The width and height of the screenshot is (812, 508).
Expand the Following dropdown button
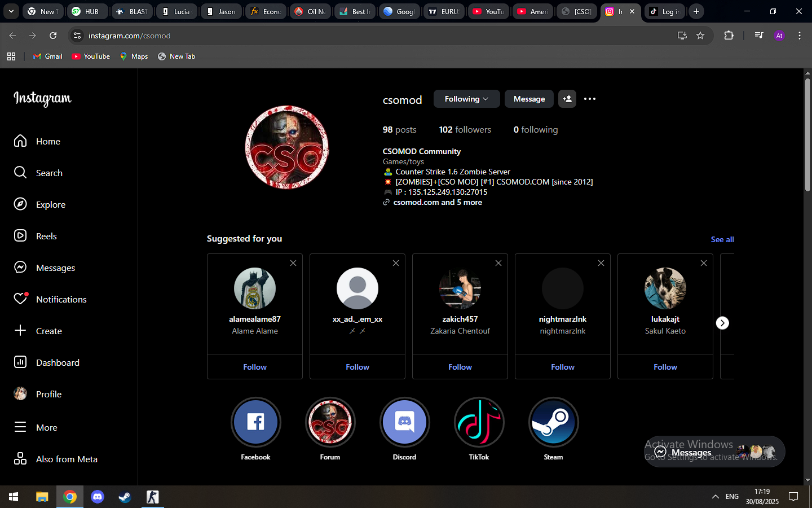click(x=466, y=99)
